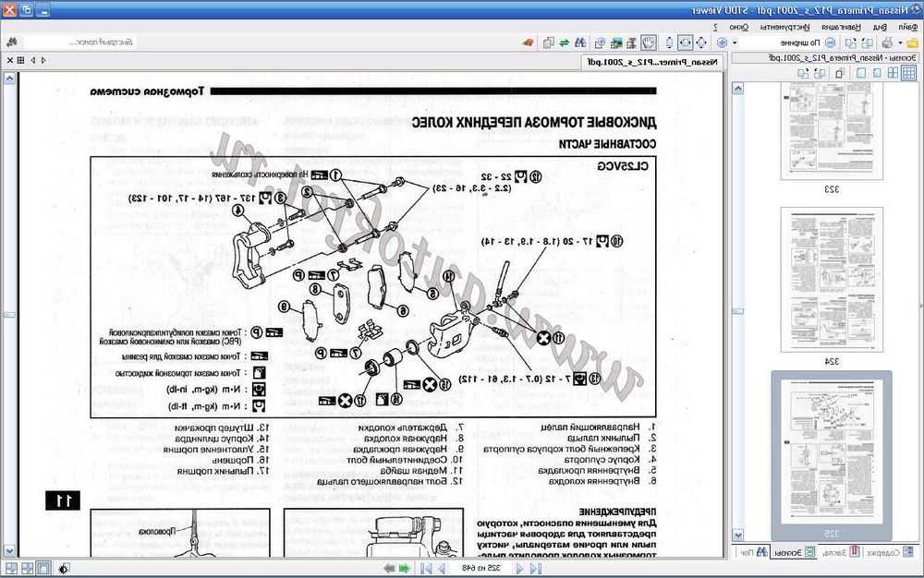Open the Инструменты menu
Image resolution: width=924 pixels, height=578 pixels.
tap(784, 27)
